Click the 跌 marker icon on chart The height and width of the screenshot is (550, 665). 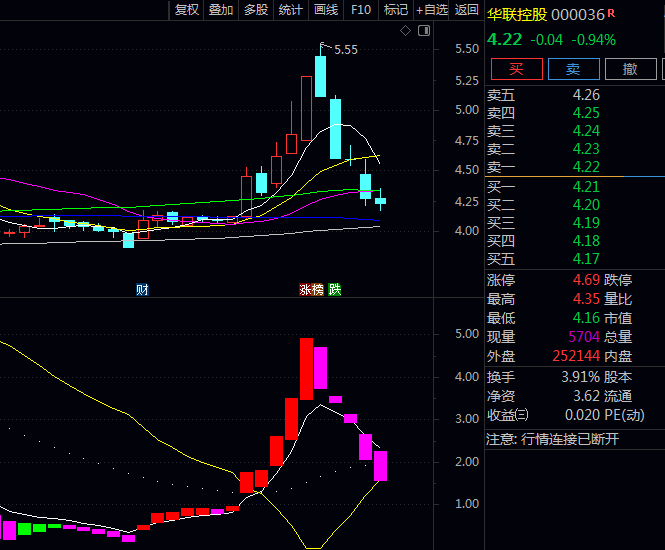pos(335,290)
